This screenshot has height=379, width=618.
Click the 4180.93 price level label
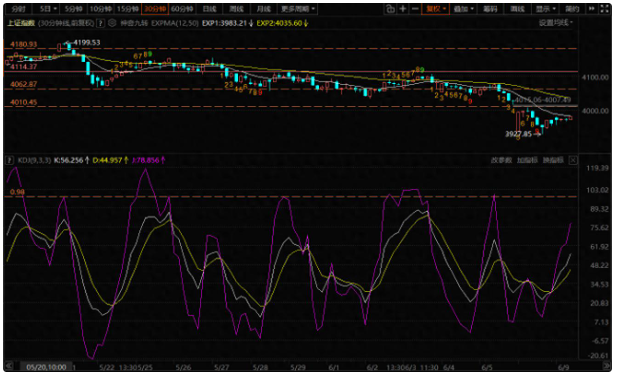pyautogui.click(x=24, y=45)
